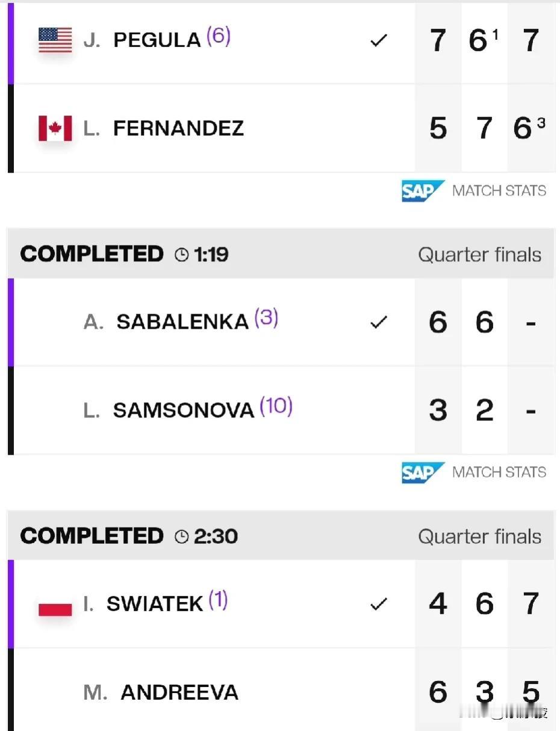Screen dimensions: 560x731
Task: Click the winner checkmark beside Swiatek
Action: click(x=378, y=604)
